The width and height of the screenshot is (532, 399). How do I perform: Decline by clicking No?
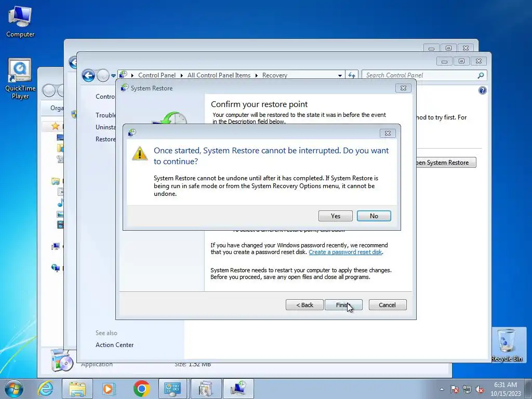pos(374,216)
